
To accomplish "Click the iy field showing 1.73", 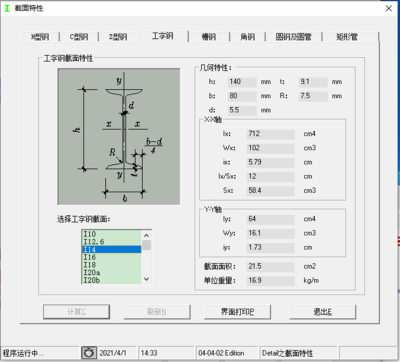I will pos(271,248).
